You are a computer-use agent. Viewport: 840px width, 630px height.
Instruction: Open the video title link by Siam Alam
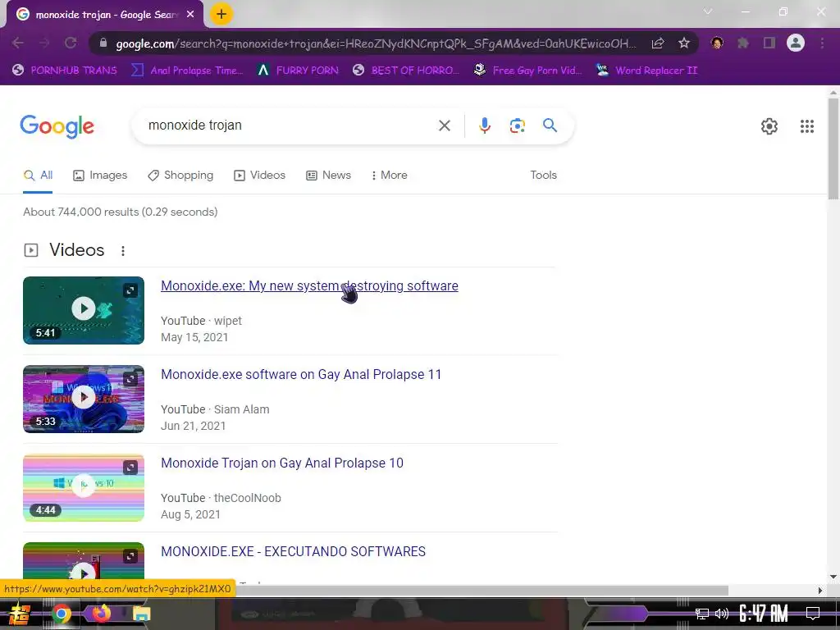click(301, 374)
